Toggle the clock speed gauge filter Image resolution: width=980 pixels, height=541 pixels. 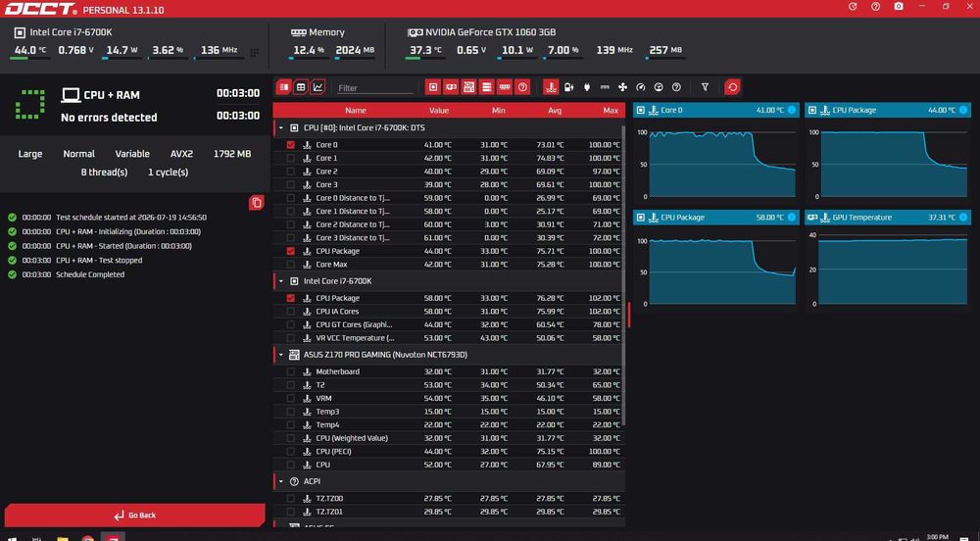[x=641, y=87]
